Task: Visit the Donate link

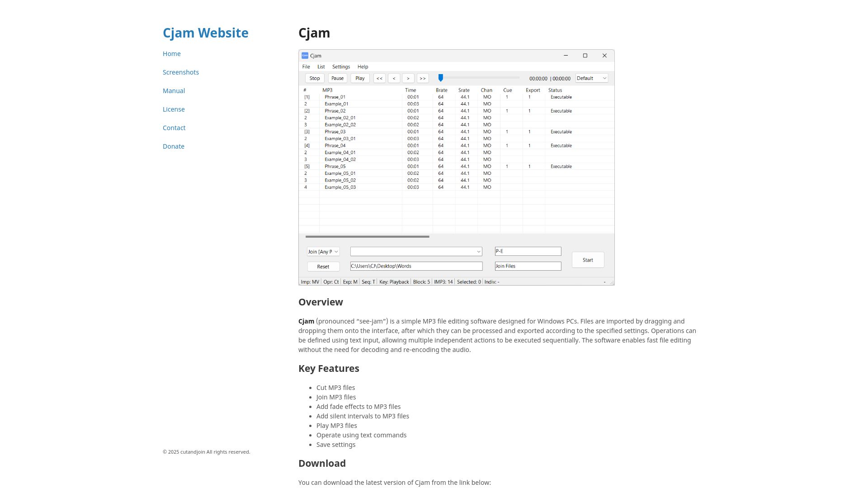Action: 174,146
